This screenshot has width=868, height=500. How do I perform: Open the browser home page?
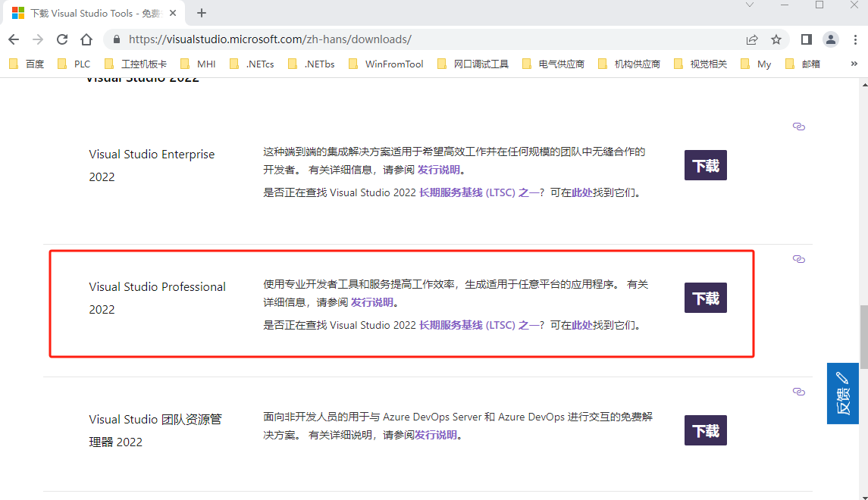pos(86,39)
